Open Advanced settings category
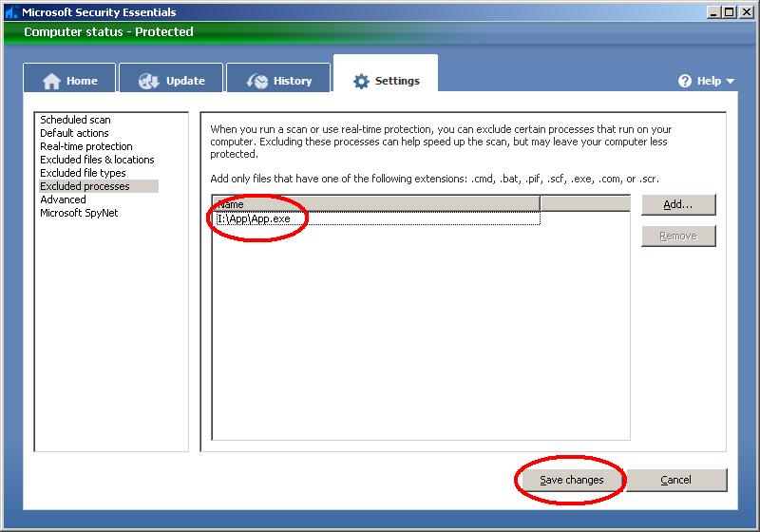 pyautogui.click(x=63, y=199)
